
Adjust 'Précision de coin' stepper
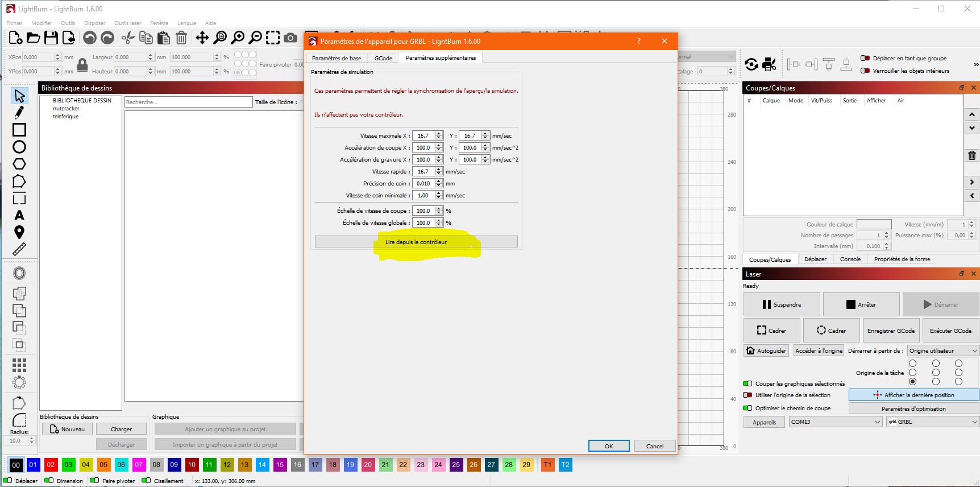[x=439, y=183]
